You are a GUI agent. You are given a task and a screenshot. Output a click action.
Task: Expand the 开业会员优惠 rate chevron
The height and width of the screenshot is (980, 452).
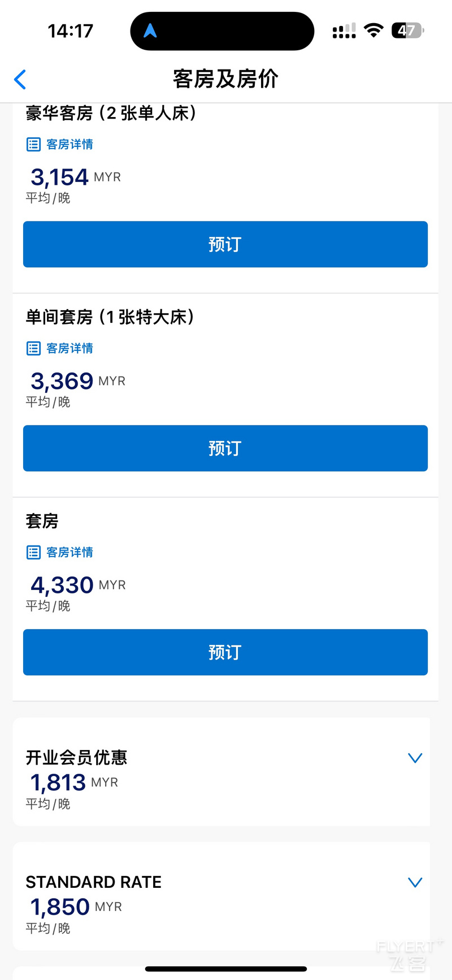[415, 758]
